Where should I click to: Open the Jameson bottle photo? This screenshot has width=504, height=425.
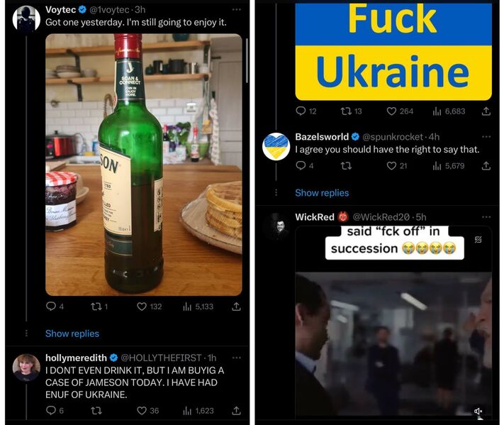pyautogui.click(x=144, y=165)
